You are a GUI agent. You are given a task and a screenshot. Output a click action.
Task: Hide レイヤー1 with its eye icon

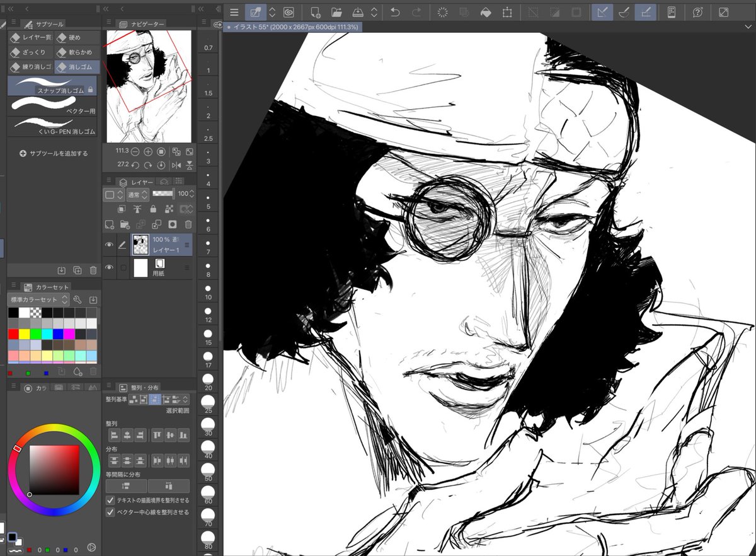109,245
